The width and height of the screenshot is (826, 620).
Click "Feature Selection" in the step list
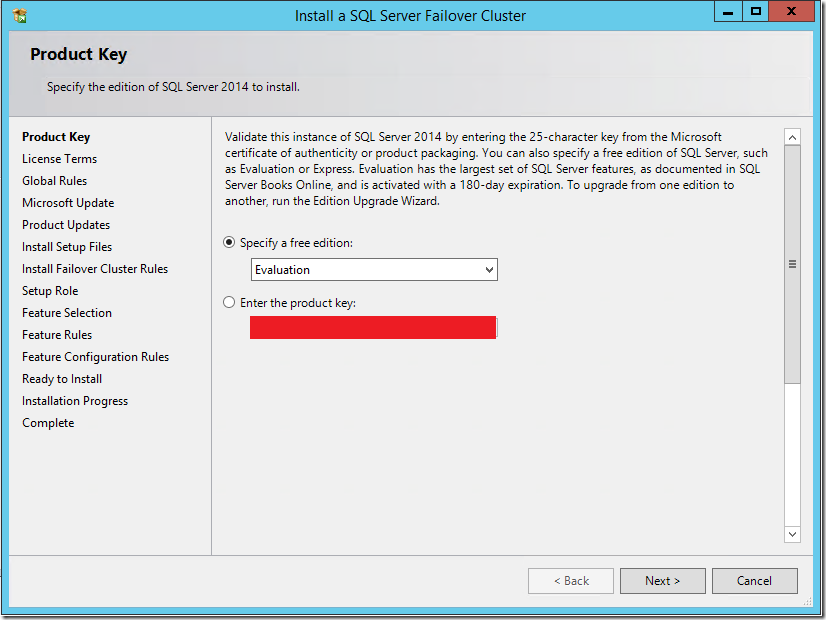67,313
